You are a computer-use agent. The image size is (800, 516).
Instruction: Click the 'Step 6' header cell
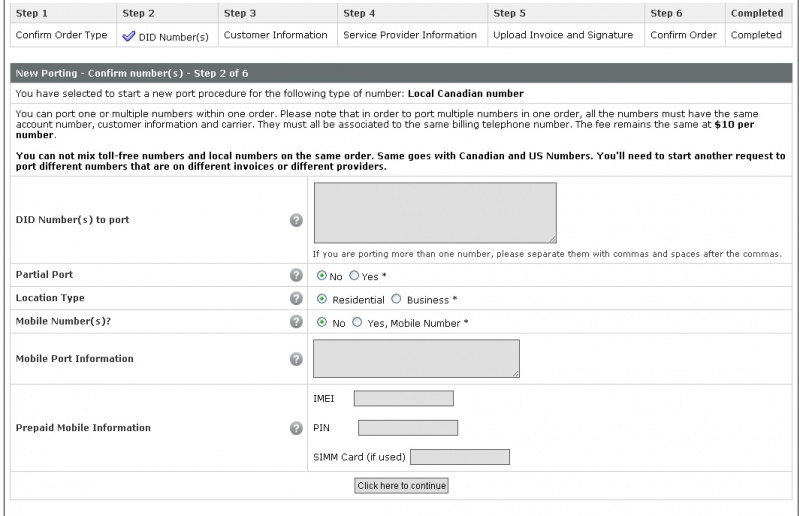684,13
